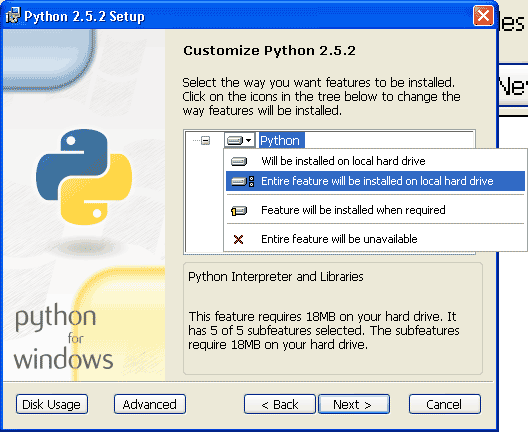Click 'Python Interpreter and Libraries' description text
528x432 pixels.
276,276
